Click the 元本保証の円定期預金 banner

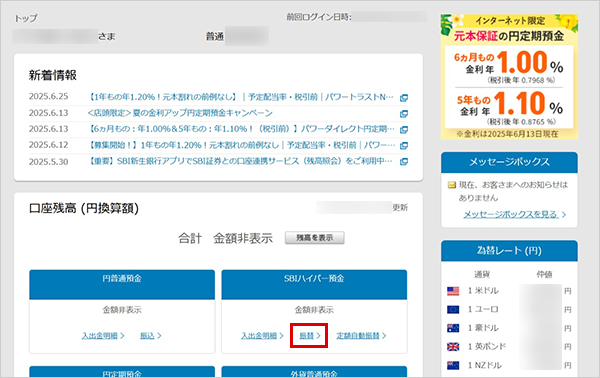click(x=509, y=77)
